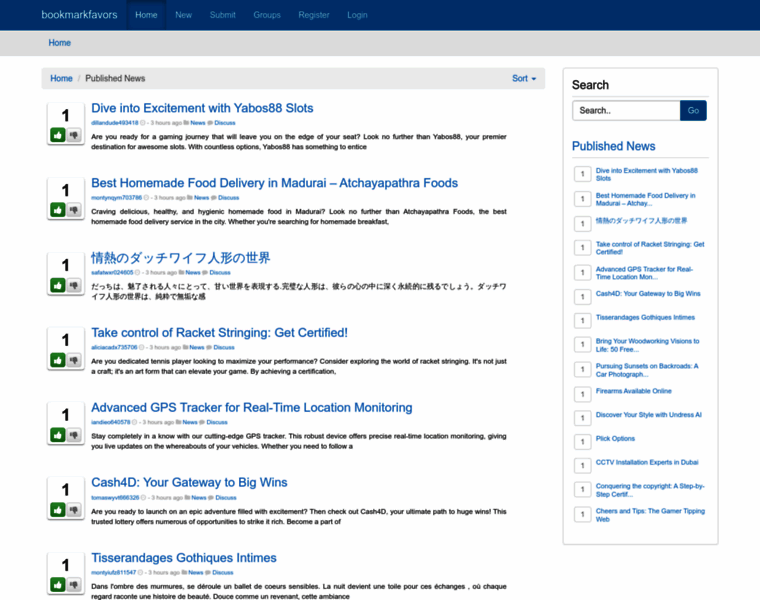Viewport: 760px width, 600px height.
Task: Open the Sort dropdown
Action: (524, 79)
